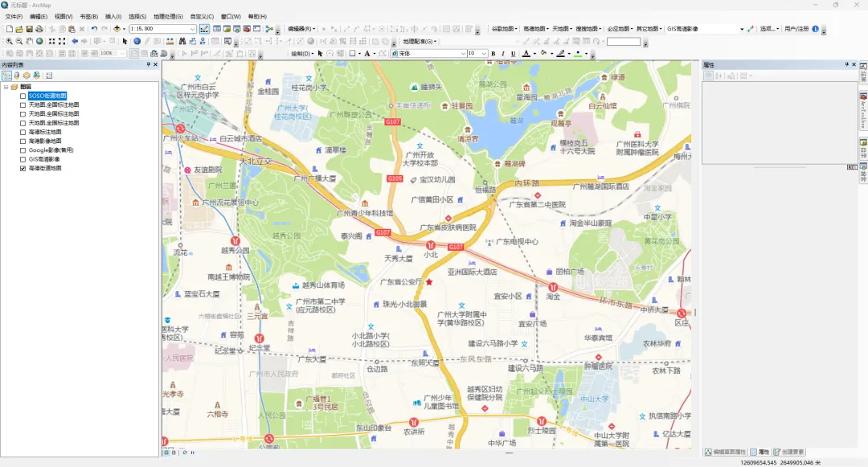Click List By Visibility icon
The height and width of the screenshot is (467, 868).
(x=27, y=76)
